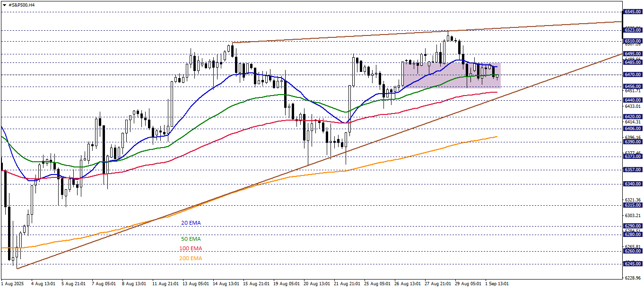Click the 1 Sep 13:01 time label

[x=497, y=284]
